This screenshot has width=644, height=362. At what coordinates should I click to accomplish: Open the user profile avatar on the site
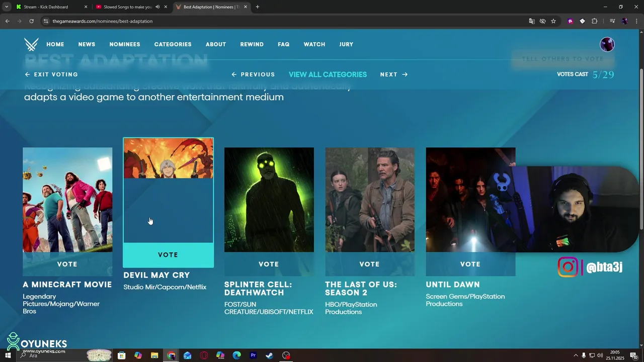pos(607,44)
